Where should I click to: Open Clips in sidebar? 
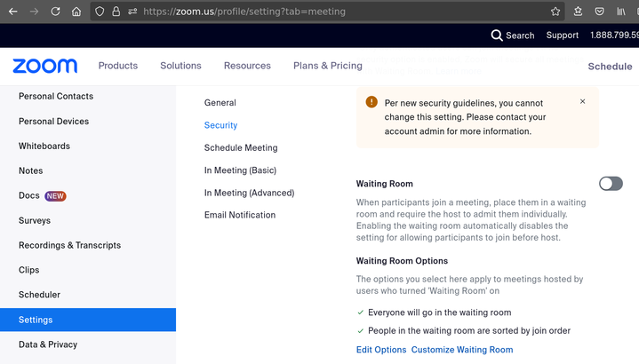pos(29,270)
